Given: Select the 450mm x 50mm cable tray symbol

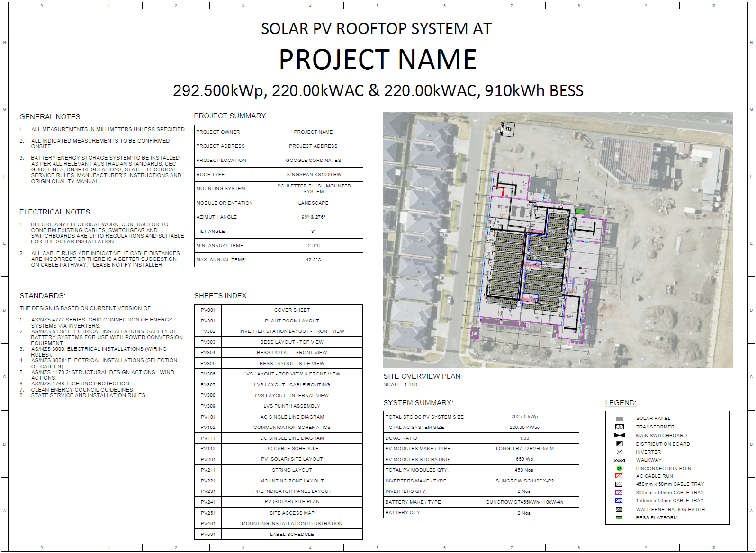Looking at the screenshot, I should pyautogui.click(x=619, y=484).
